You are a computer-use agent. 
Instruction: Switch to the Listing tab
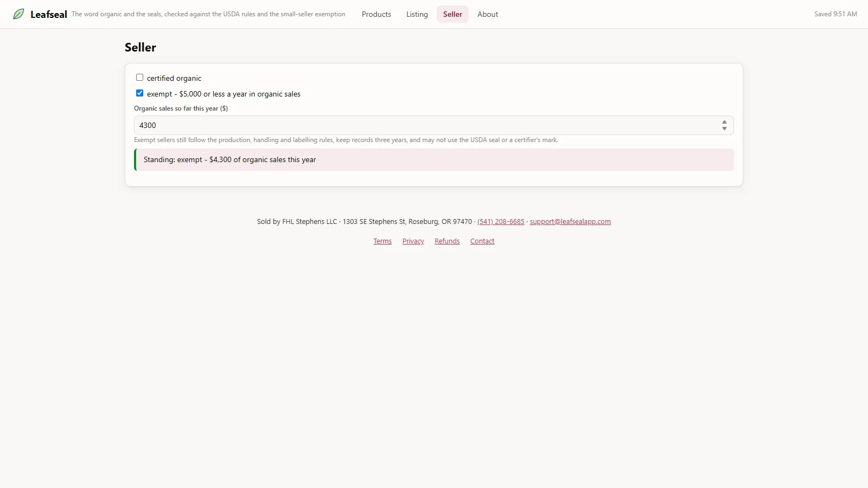[x=417, y=14]
